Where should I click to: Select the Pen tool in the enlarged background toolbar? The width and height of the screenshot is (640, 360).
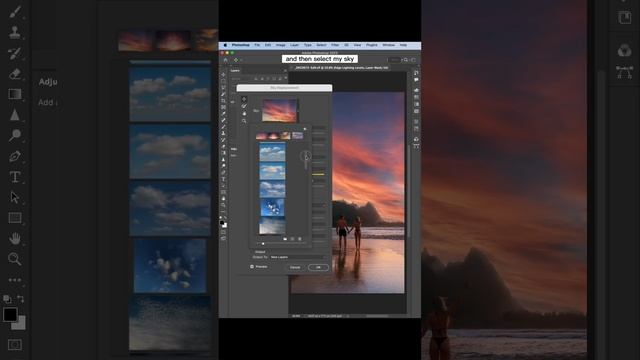15,156
